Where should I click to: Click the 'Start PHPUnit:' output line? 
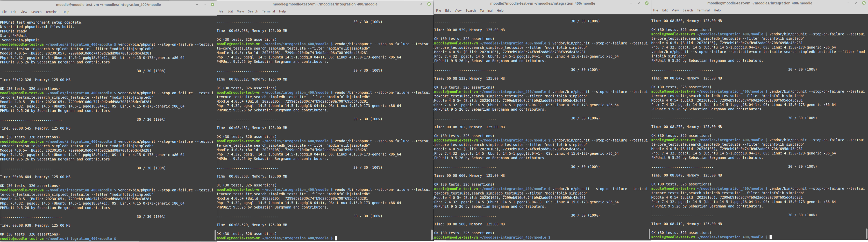click(x=15, y=36)
